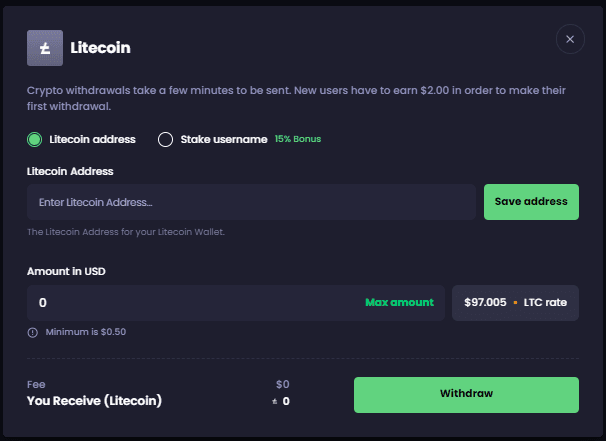
Task: Click the Litecoin Address field label
Action: tap(70, 171)
